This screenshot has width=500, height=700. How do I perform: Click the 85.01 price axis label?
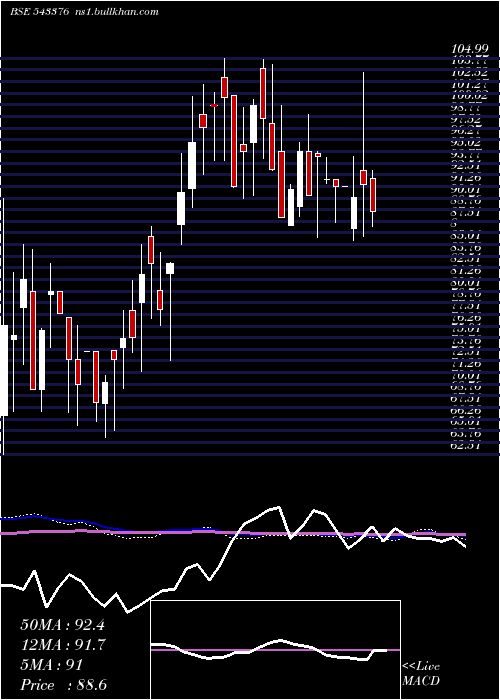(466, 236)
